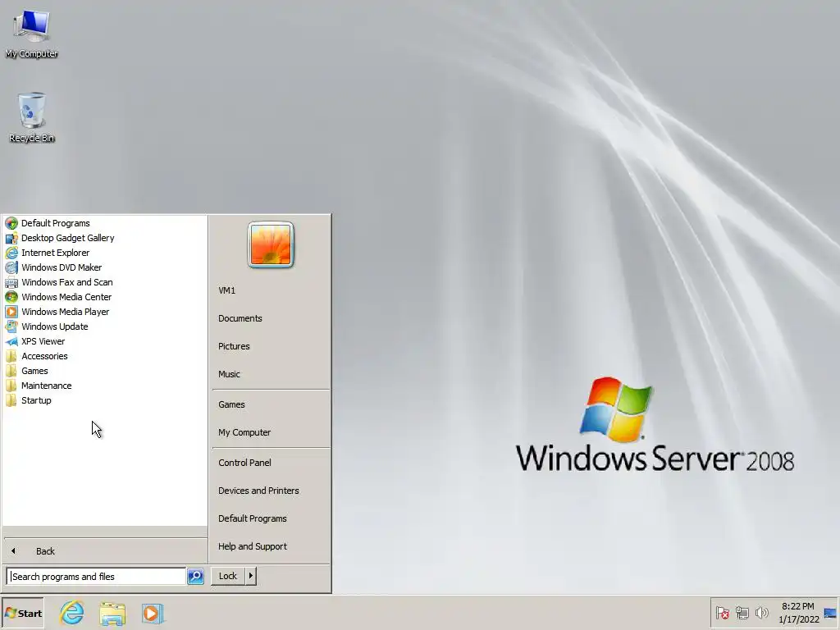Open the network tray icon
This screenshot has width=840, height=630.
[742, 613]
